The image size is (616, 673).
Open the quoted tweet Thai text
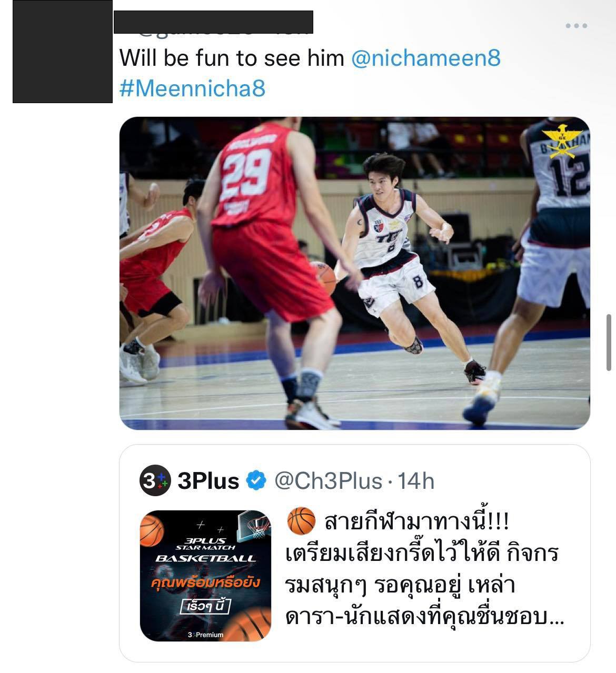pos(424,570)
